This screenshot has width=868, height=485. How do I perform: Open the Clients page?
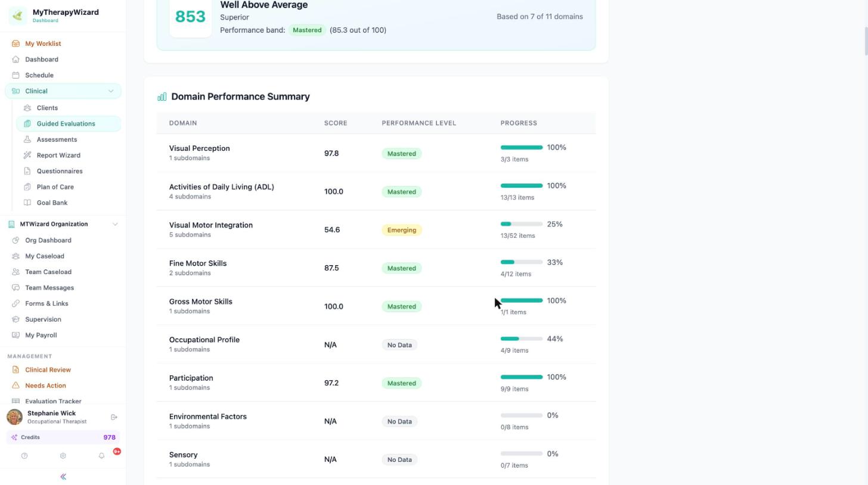(x=47, y=108)
